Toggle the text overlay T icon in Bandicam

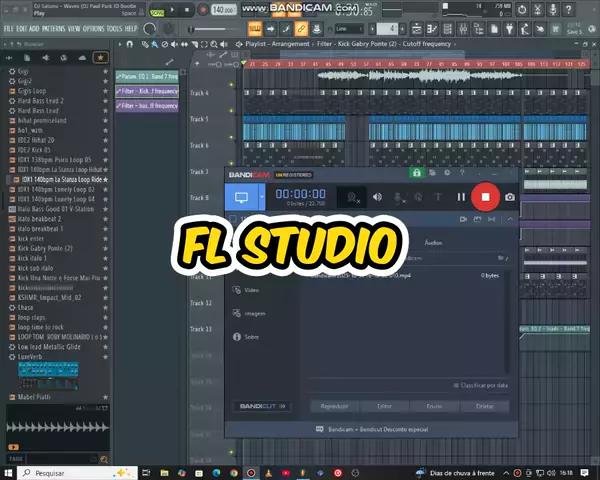(437, 197)
